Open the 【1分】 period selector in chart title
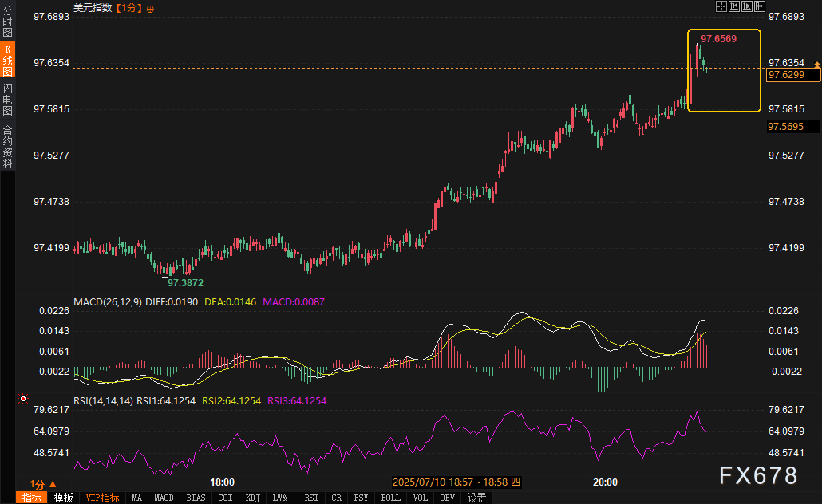This screenshot has height=504, width=822. coord(128,8)
